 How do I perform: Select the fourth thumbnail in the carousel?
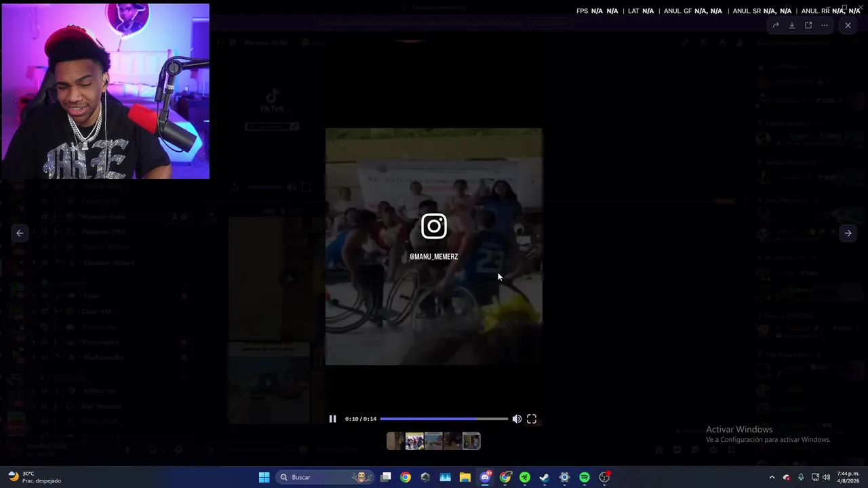coord(452,441)
